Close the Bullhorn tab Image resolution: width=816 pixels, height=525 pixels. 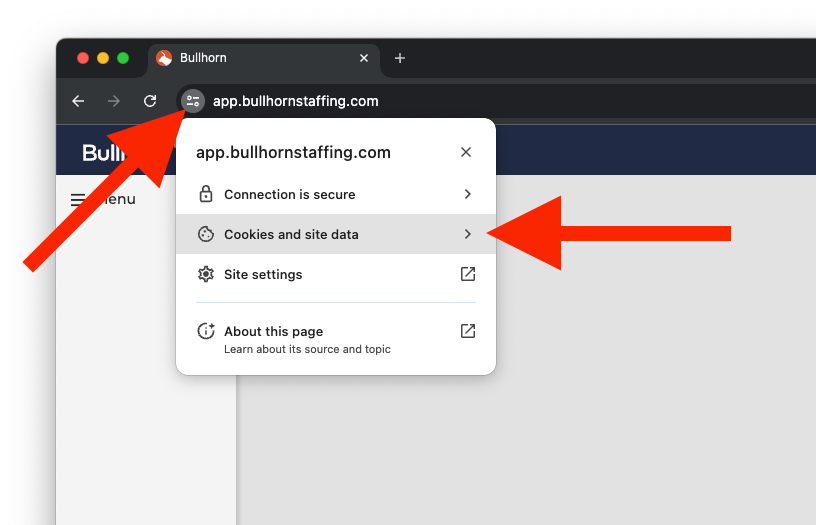tap(364, 58)
